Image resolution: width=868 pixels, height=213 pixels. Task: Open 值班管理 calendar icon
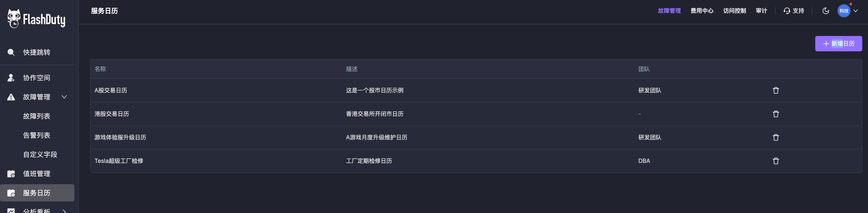click(x=11, y=174)
